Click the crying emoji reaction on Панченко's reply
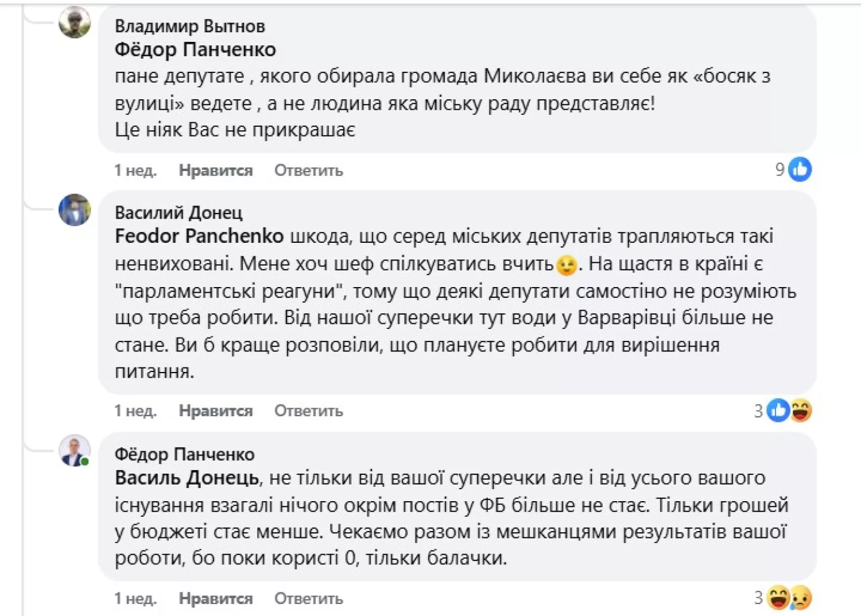The height and width of the screenshot is (616, 861). click(x=799, y=598)
